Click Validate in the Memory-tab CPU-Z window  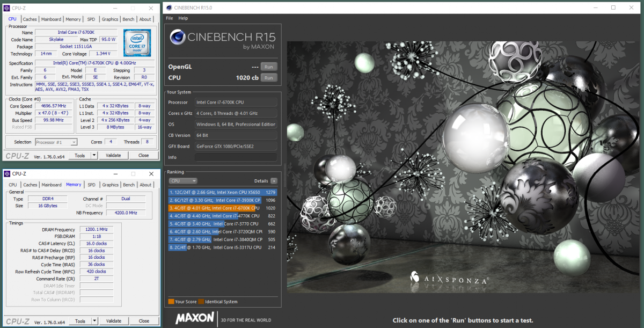coord(114,321)
